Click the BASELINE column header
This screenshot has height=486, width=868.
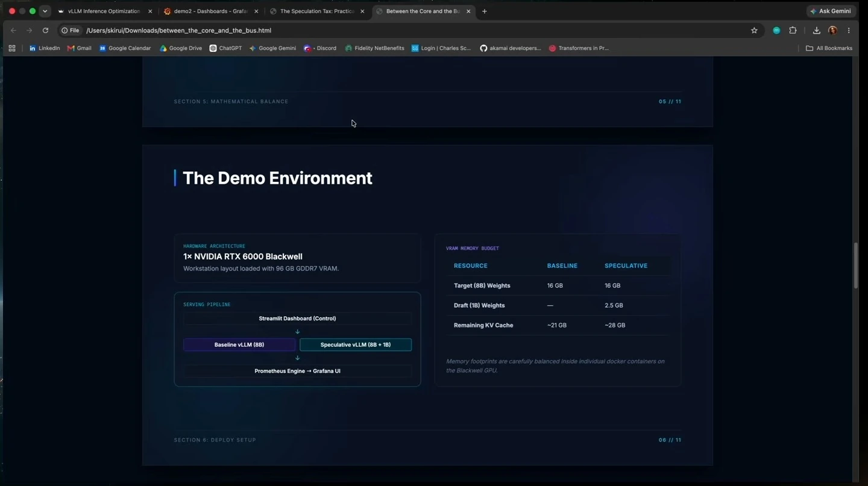[562, 266]
